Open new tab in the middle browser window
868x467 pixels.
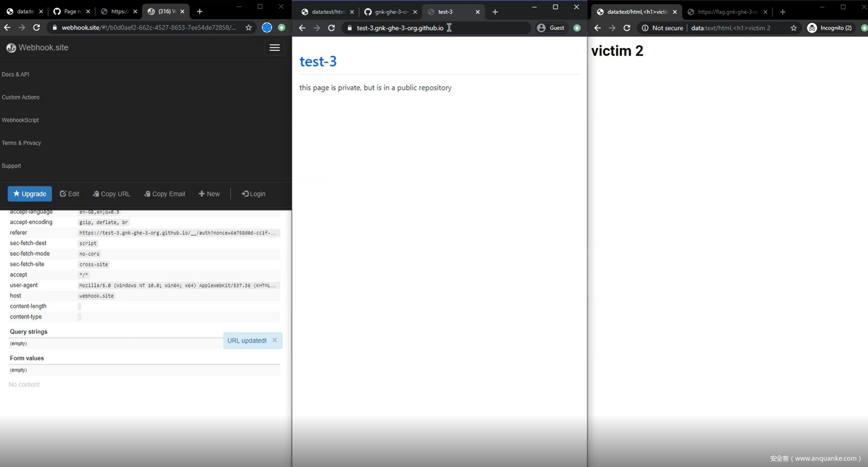click(x=495, y=12)
